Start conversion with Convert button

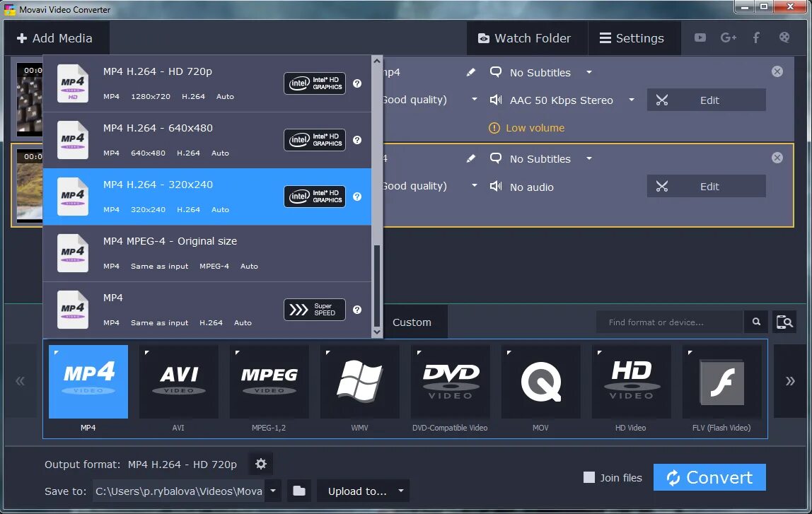click(x=709, y=477)
